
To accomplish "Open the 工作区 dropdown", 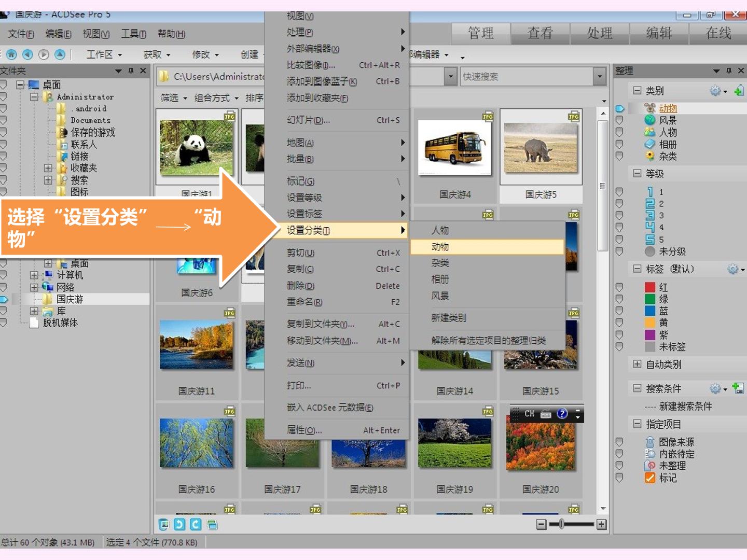I will pyautogui.click(x=104, y=54).
